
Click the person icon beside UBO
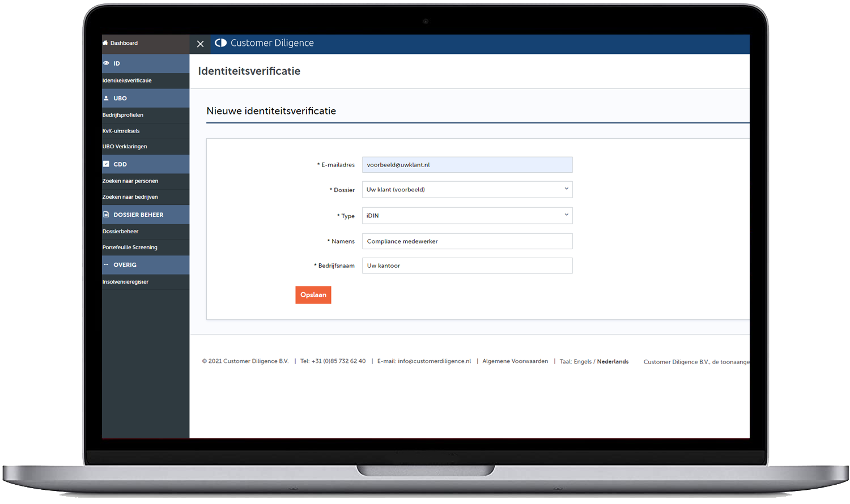(106, 98)
